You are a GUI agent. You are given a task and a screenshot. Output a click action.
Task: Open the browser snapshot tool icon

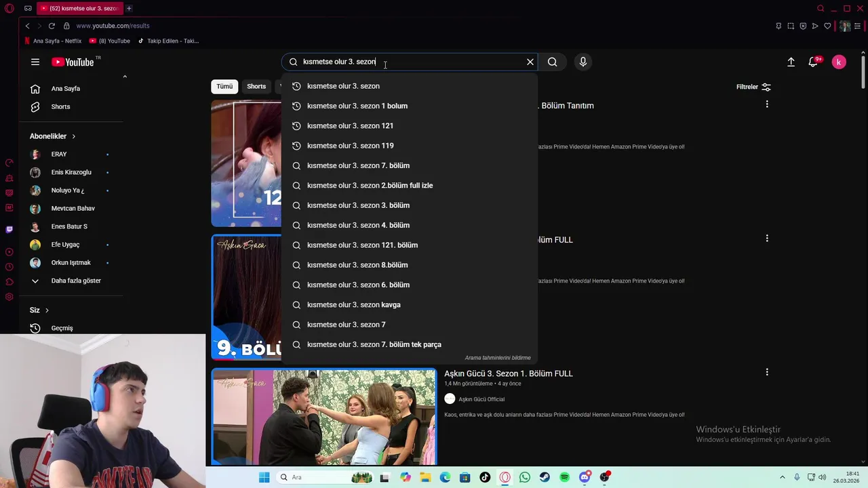[791, 26]
